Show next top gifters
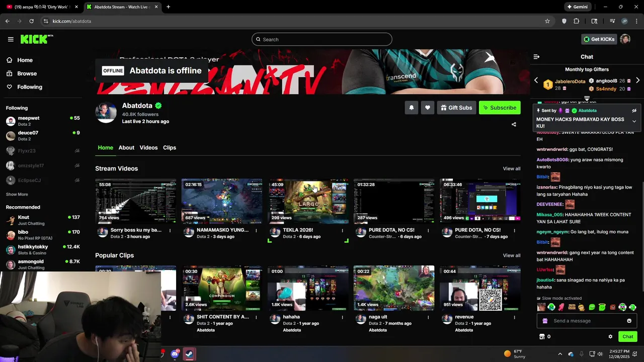Viewport: 644px width, 362px height. pos(638,80)
